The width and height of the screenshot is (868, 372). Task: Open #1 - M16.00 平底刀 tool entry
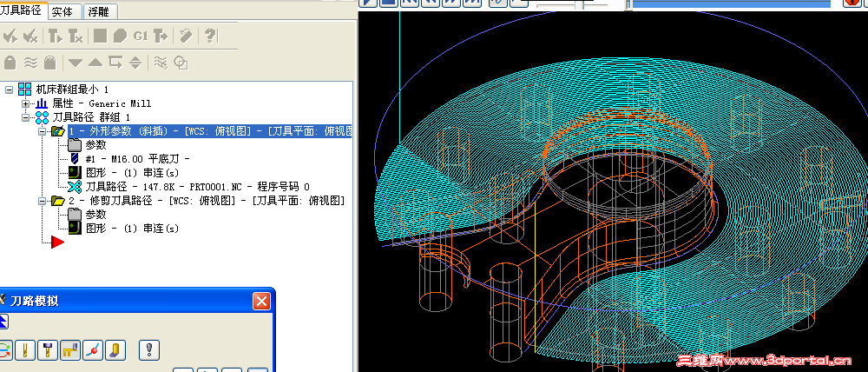138,159
